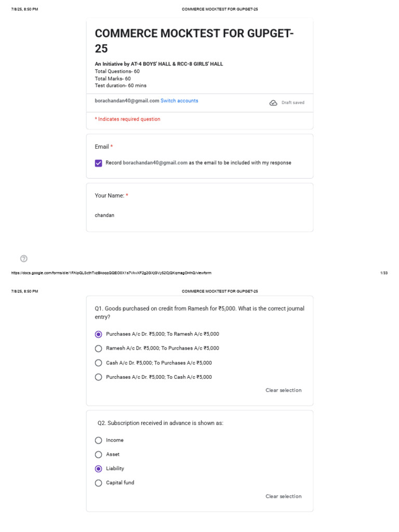The image size is (399, 532).
Task: Choose Liability for Q2
Action: click(98, 469)
